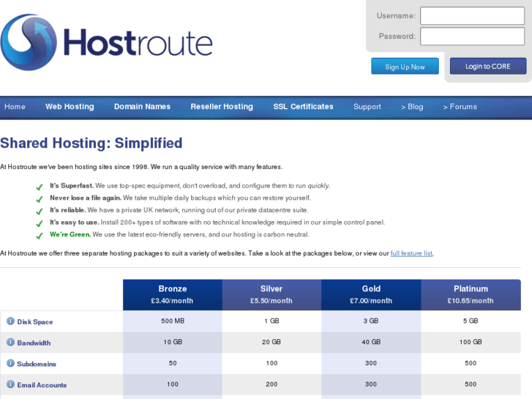
Task: Click the 500 MB Bronze disk space cell
Action: [x=173, y=321]
